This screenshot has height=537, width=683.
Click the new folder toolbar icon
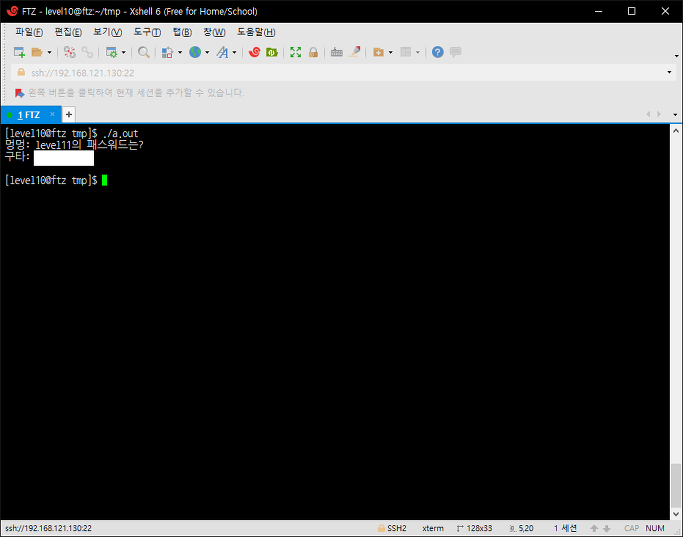click(x=379, y=52)
